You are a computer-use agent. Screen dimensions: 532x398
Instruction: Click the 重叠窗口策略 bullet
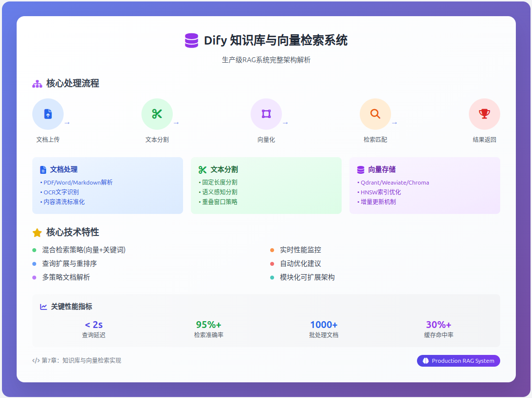click(218, 202)
